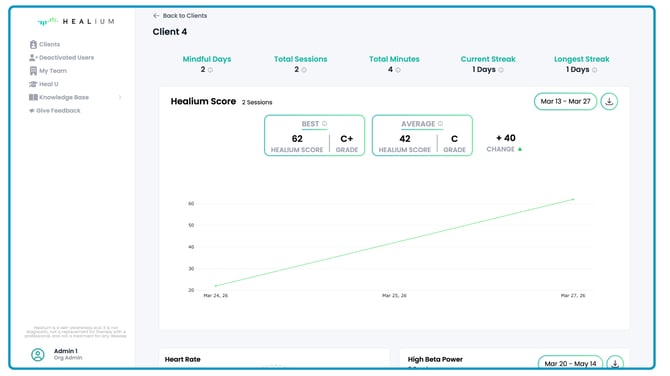
Task: Click the My Team icon
Action: click(x=33, y=70)
